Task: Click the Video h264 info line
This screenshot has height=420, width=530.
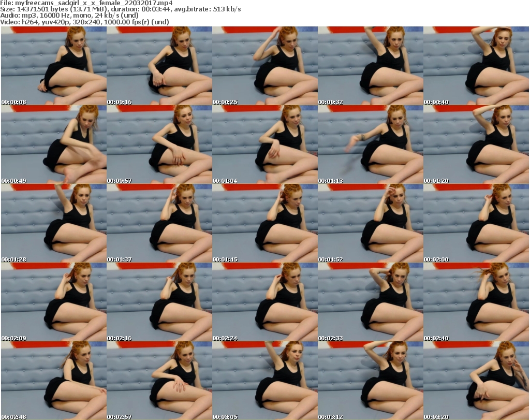Action: [84, 22]
